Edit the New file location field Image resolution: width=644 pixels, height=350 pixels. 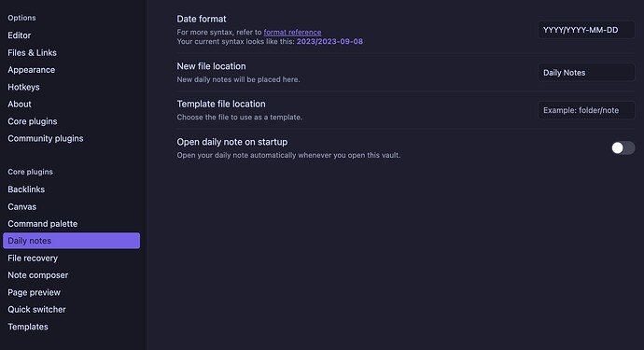586,72
